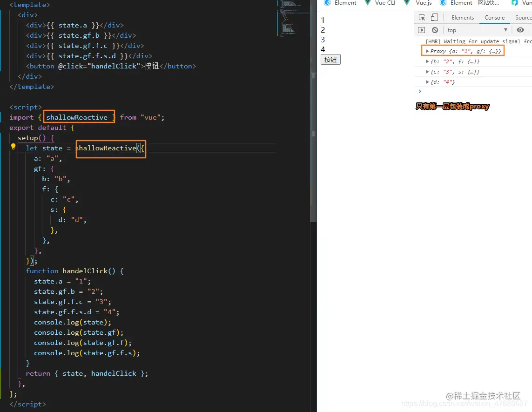Switch to the Elements tab
The image size is (532, 412).
tap(463, 18)
